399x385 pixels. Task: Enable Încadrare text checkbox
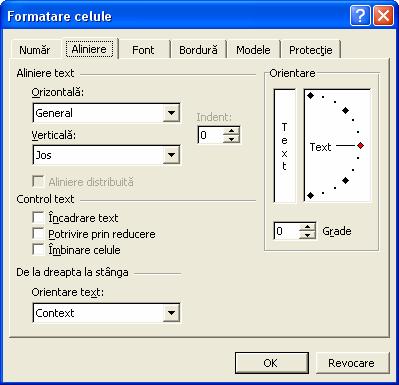coord(38,218)
